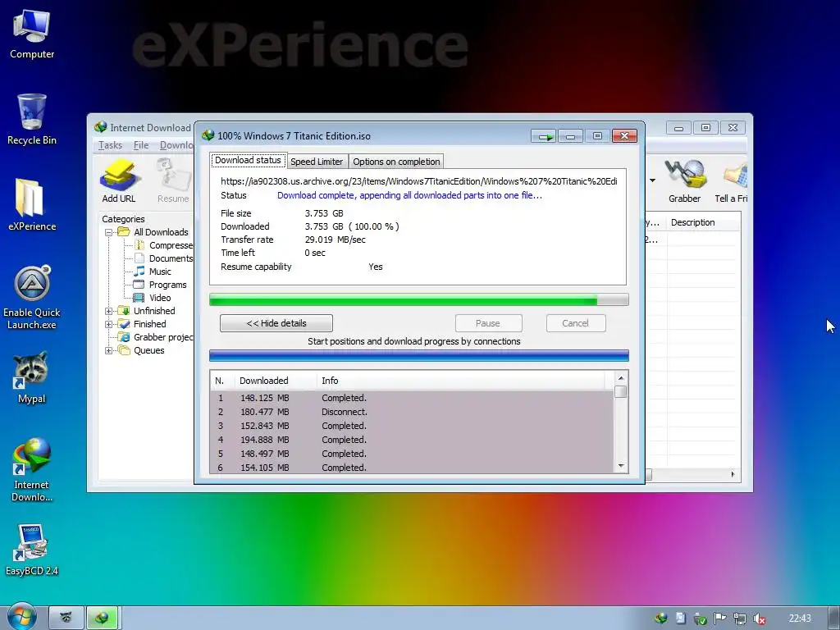The image size is (840, 630).
Task: Open the Recycle Bin icon
Action: pyautogui.click(x=32, y=120)
